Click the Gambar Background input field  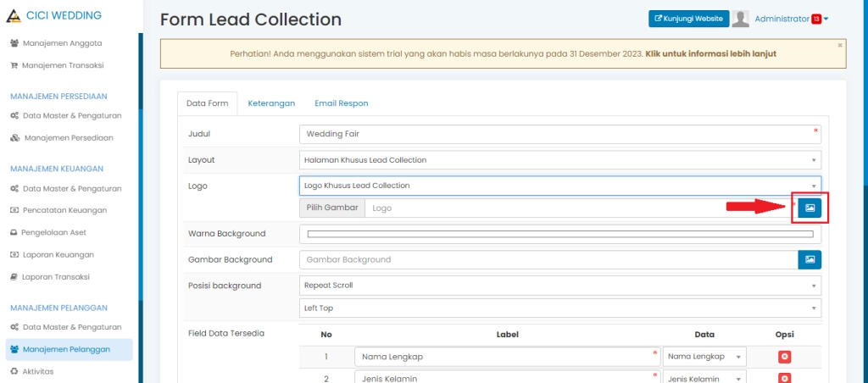tap(548, 259)
